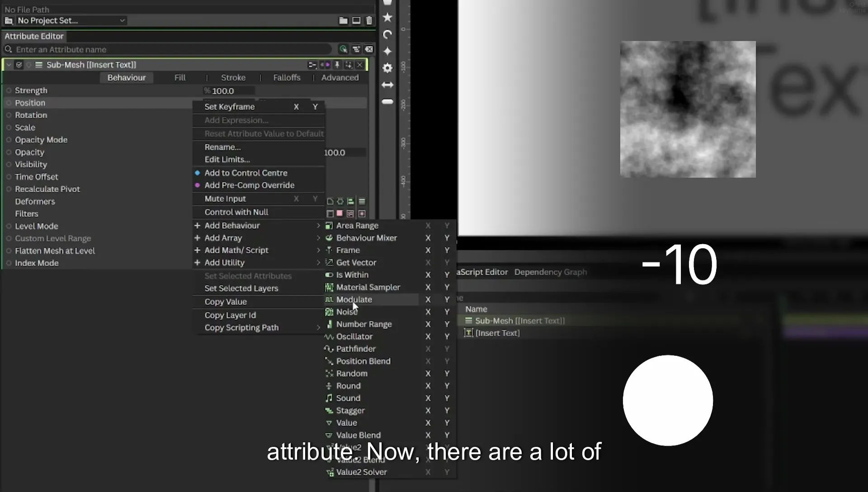Image resolution: width=868 pixels, height=492 pixels.
Task: Click the monitor icon in the project bar
Action: [356, 21]
